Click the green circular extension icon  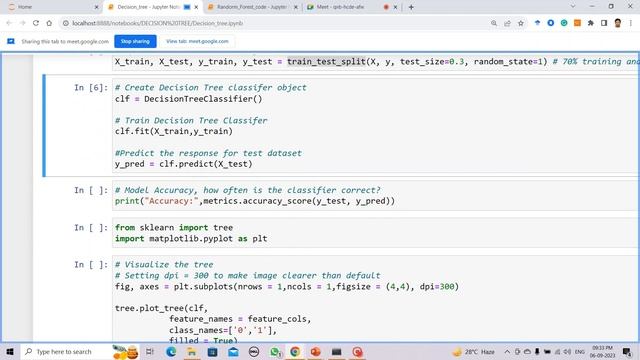[x=564, y=23]
